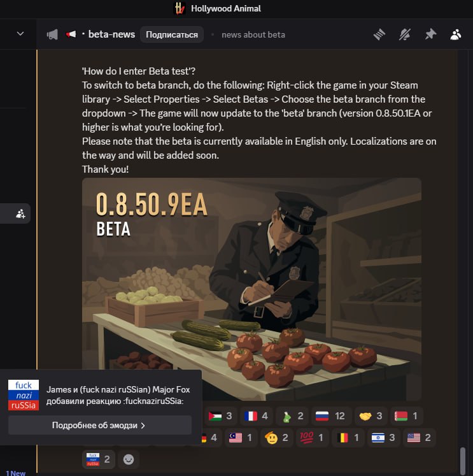Expand the server dropdown chevron

[x=20, y=34]
